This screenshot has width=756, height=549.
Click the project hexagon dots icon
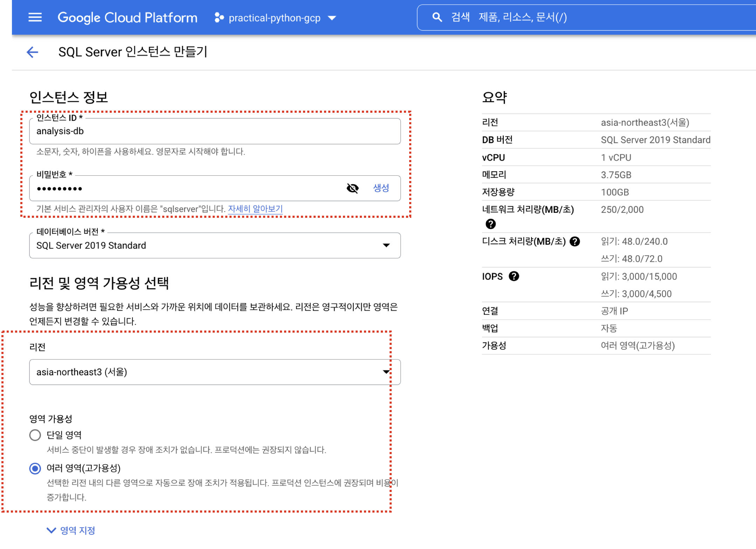tap(219, 18)
